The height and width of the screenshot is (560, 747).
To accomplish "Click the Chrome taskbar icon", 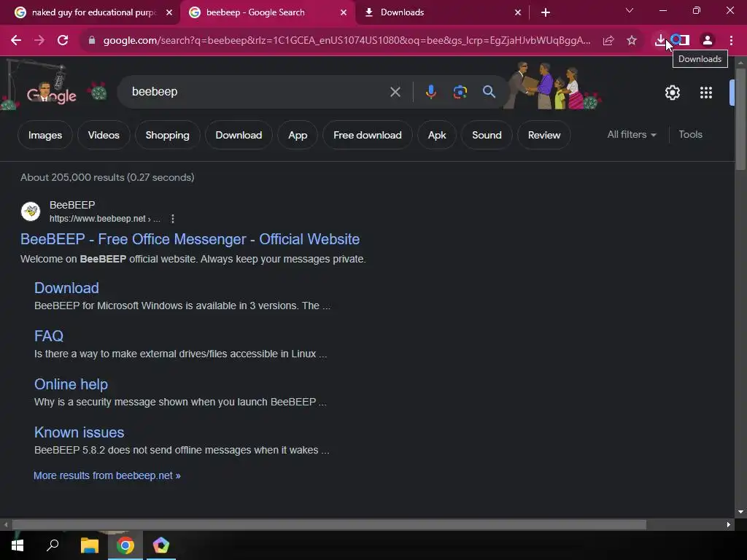I will (125, 545).
